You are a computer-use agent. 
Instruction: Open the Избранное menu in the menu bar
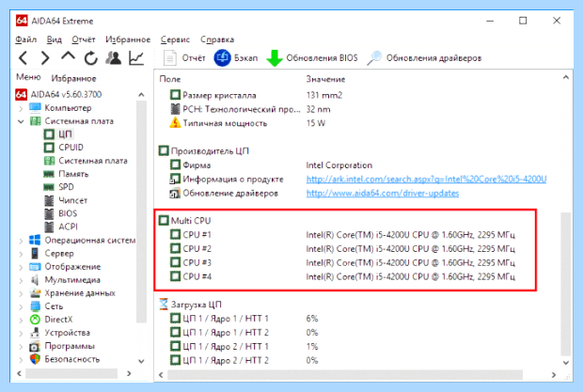(x=128, y=39)
